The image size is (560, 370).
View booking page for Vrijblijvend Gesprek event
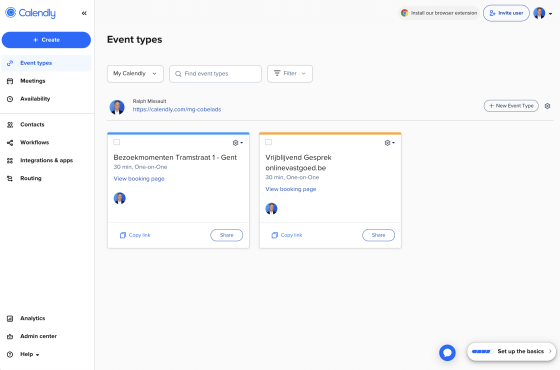pos(291,189)
